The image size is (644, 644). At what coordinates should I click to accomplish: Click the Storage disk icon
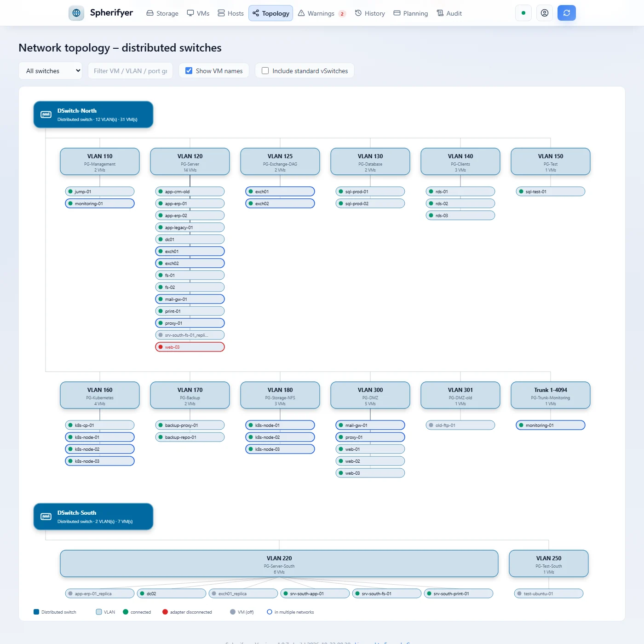click(150, 13)
